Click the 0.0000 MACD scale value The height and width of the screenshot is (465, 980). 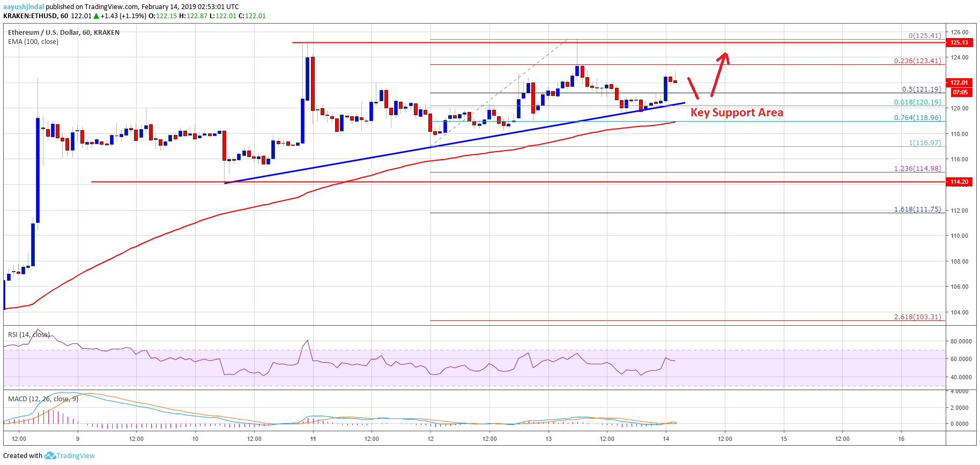(959, 424)
